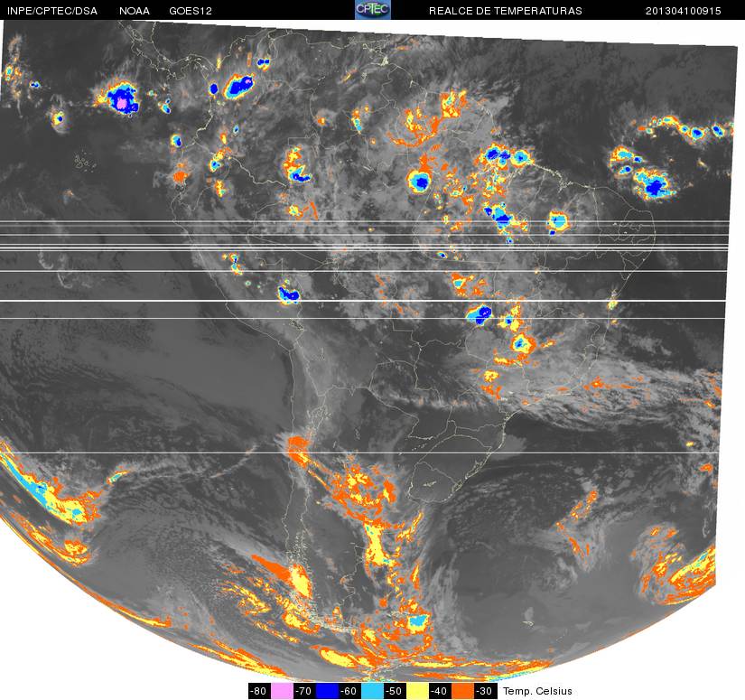Click the CPTEC logo in the header
745x700 pixels.
click(x=373, y=10)
